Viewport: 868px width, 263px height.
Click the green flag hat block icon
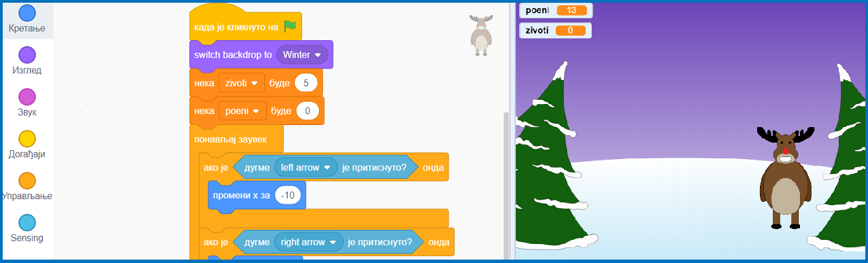(x=290, y=27)
